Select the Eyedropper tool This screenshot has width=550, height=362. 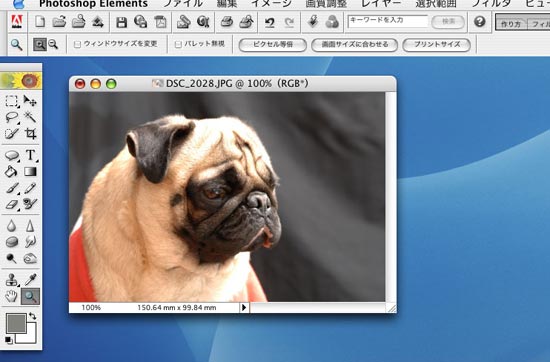click(x=31, y=280)
